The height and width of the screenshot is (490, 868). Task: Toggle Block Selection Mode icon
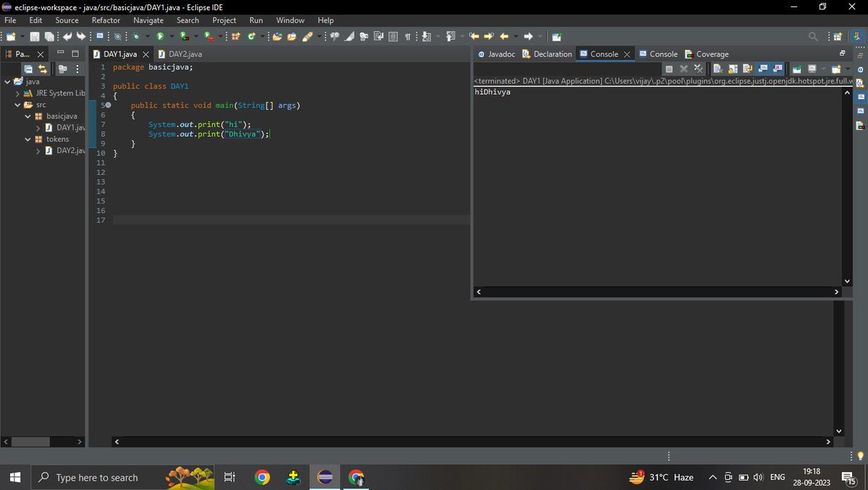tap(393, 36)
